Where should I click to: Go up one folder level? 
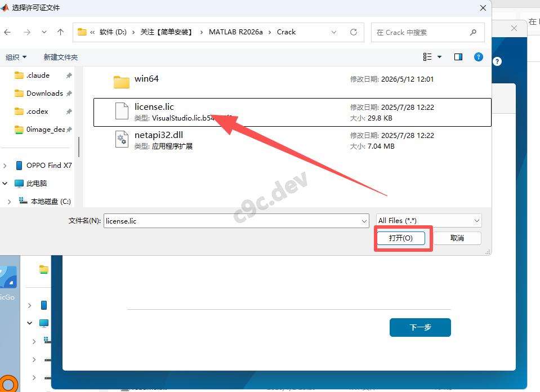pos(61,32)
